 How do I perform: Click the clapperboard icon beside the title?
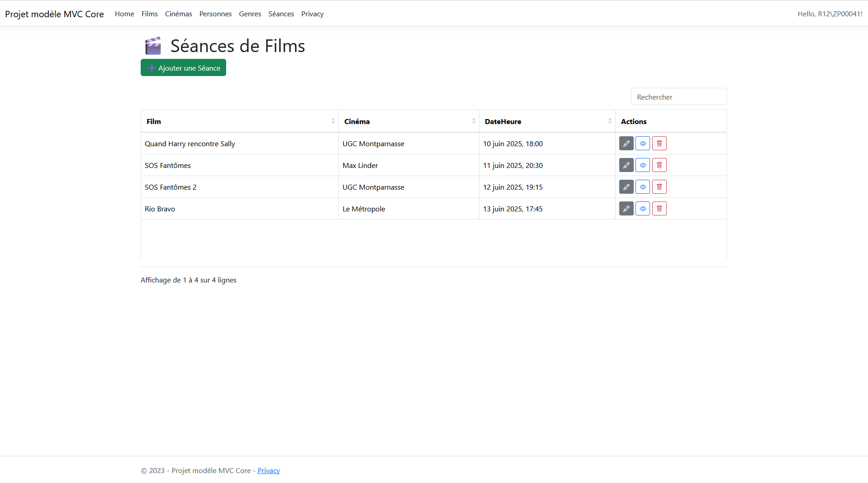[x=153, y=46]
